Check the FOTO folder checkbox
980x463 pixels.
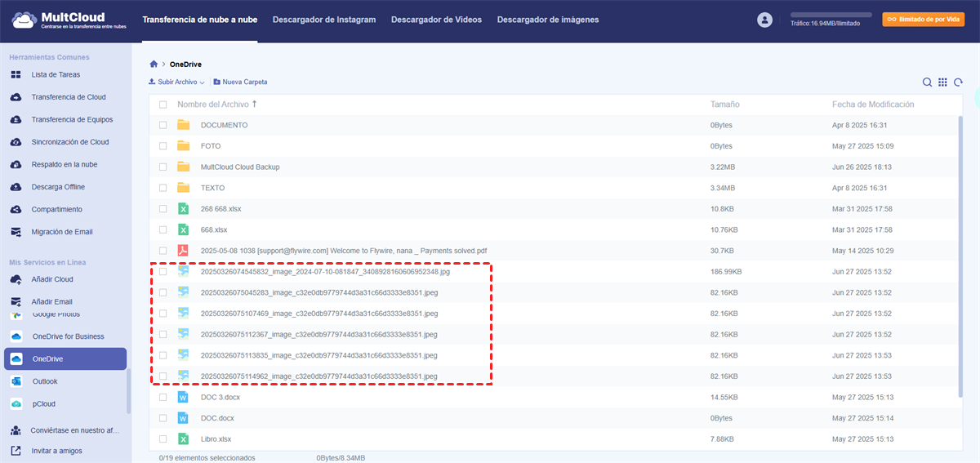click(x=163, y=146)
